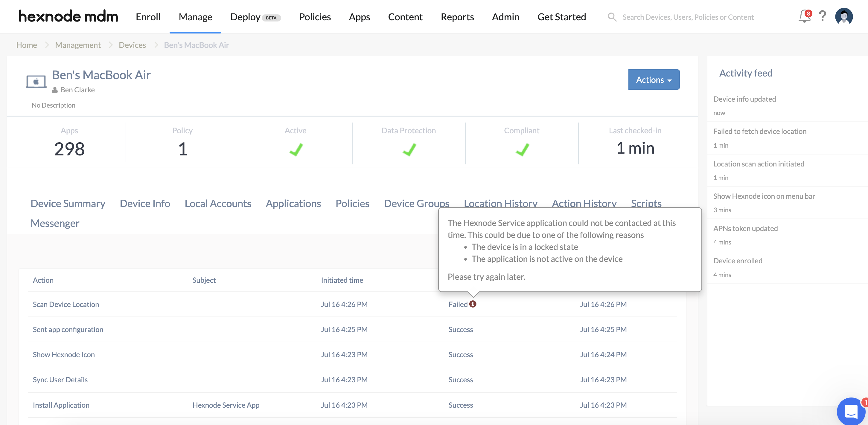Open the user profile avatar
Screen dimensions: 868x425
point(844,16)
